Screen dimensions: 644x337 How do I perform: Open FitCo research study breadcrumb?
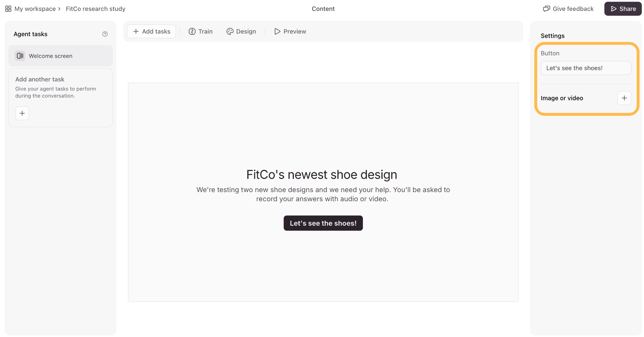tap(96, 9)
